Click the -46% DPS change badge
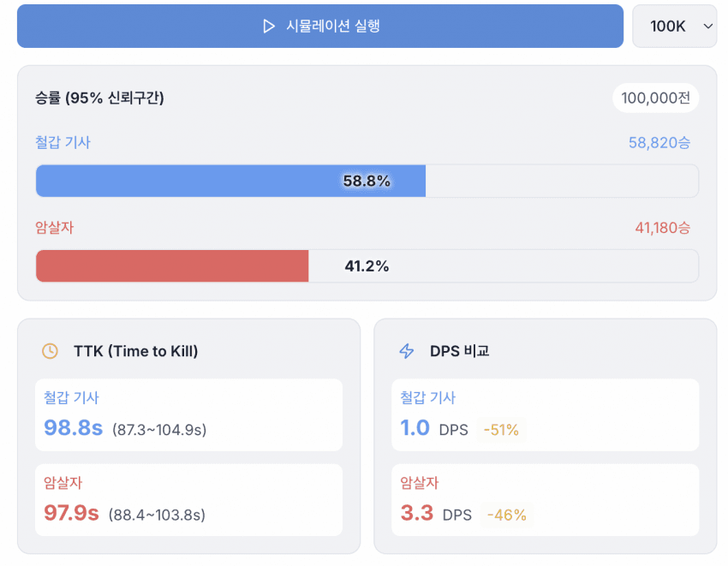This screenshot has width=728, height=566. pos(506,515)
